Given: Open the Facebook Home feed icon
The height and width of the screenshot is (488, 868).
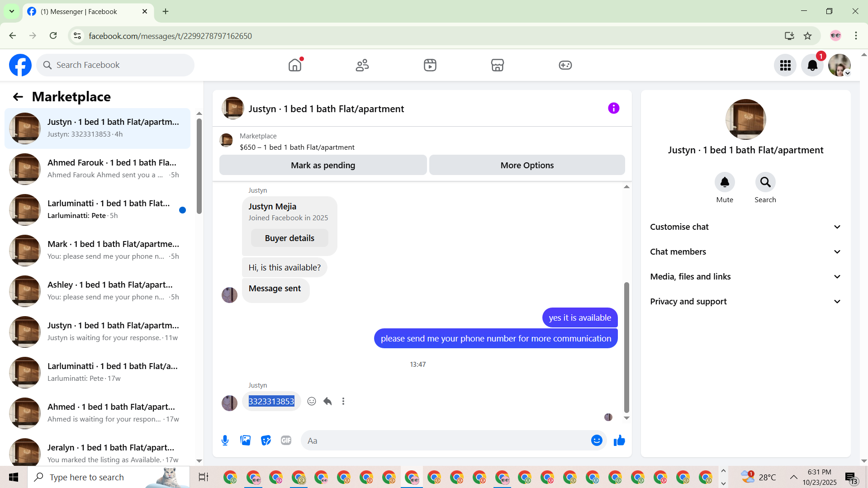Looking at the screenshot, I should pyautogui.click(x=295, y=65).
